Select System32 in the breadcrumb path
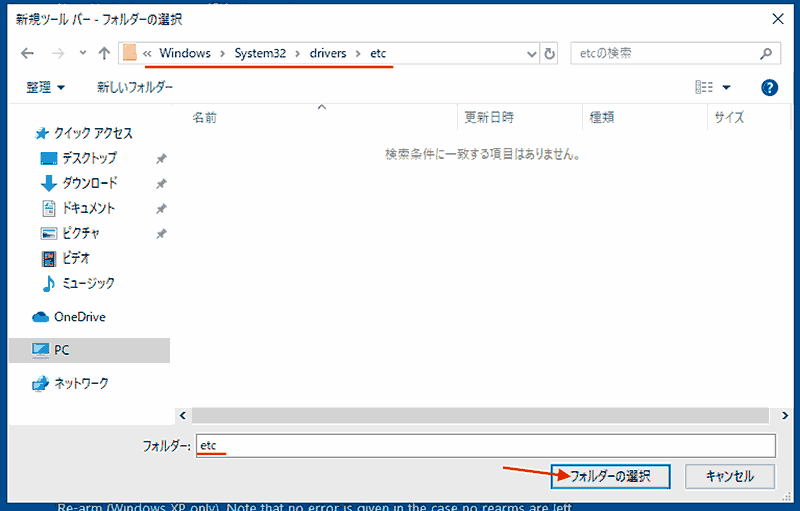 [260, 53]
